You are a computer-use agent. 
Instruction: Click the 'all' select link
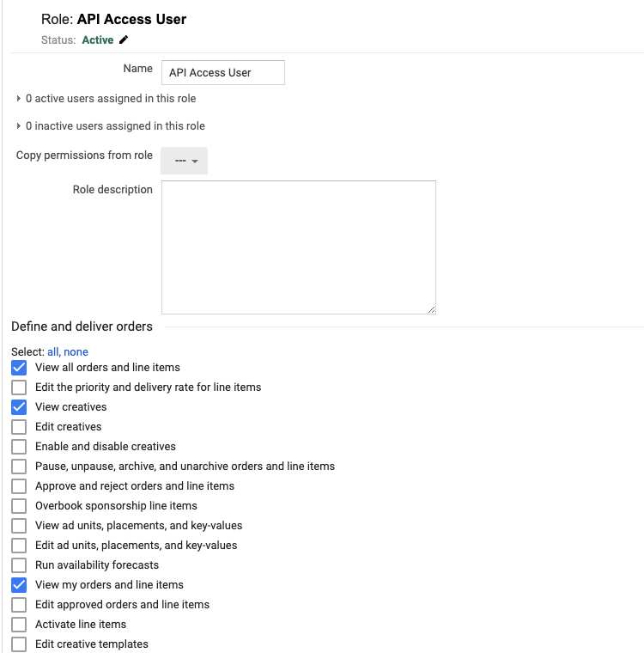click(53, 352)
